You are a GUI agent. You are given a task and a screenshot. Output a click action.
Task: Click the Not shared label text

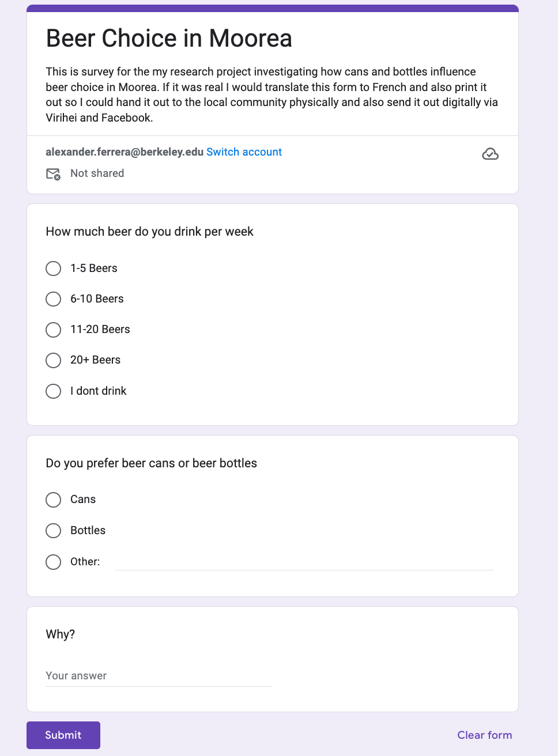[97, 173]
